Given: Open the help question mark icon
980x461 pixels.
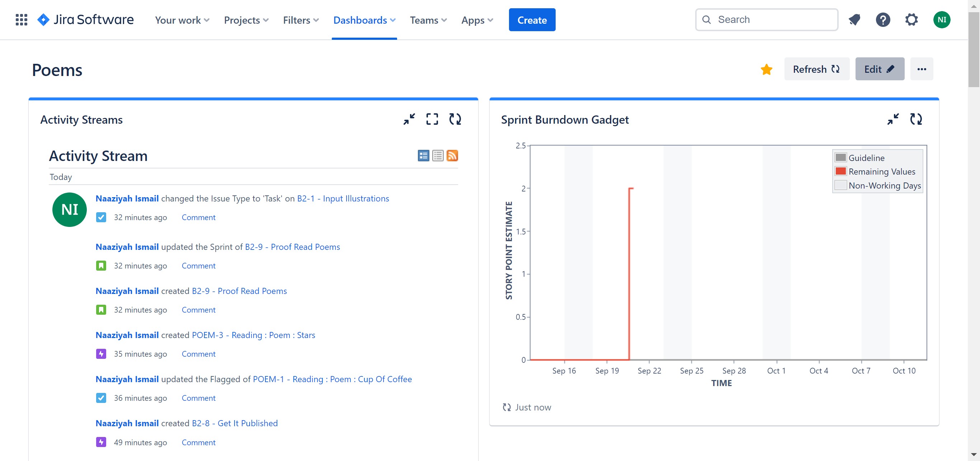Looking at the screenshot, I should [x=882, y=20].
